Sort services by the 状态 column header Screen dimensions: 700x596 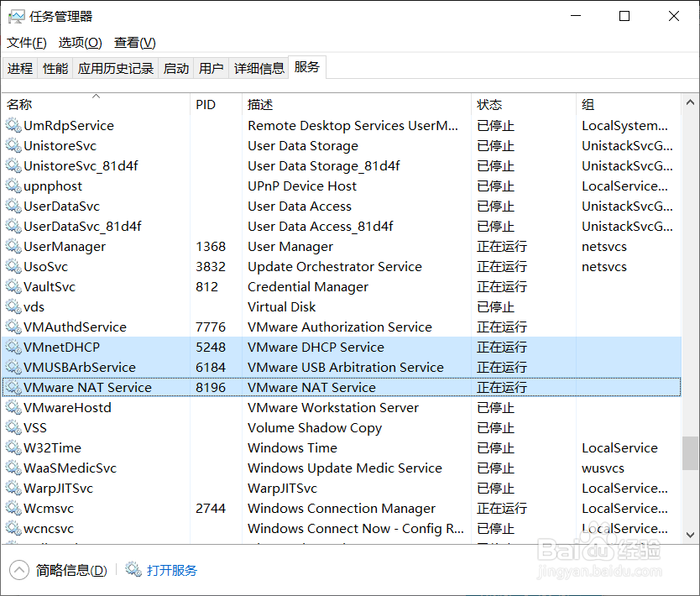pos(490,105)
